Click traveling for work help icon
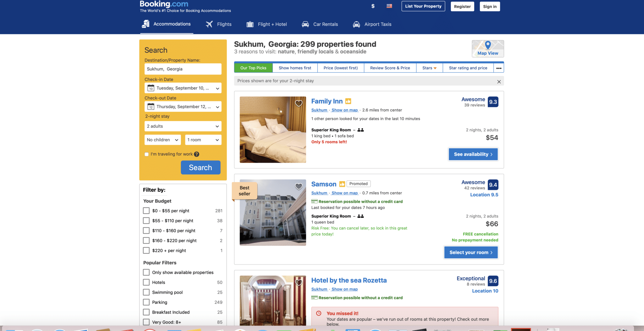This screenshot has height=331, width=644. [197, 154]
